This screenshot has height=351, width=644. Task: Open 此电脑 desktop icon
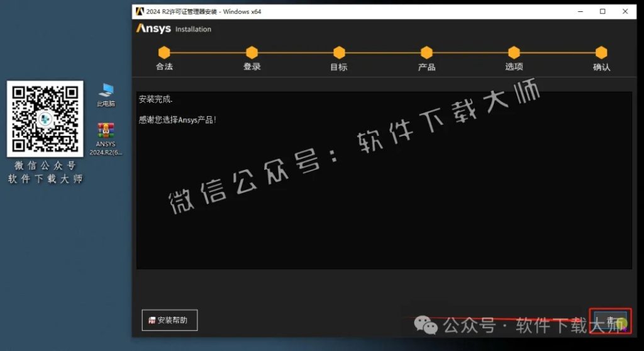(x=106, y=95)
